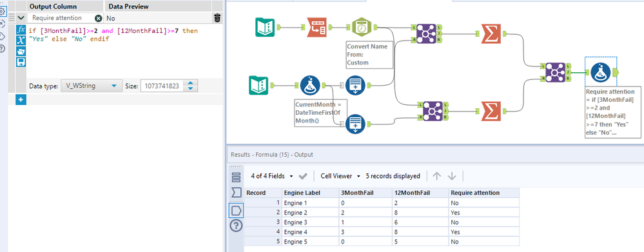Add a new expression with the plus button
The width and height of the screenshot is (644, 252).
point(21,99)
